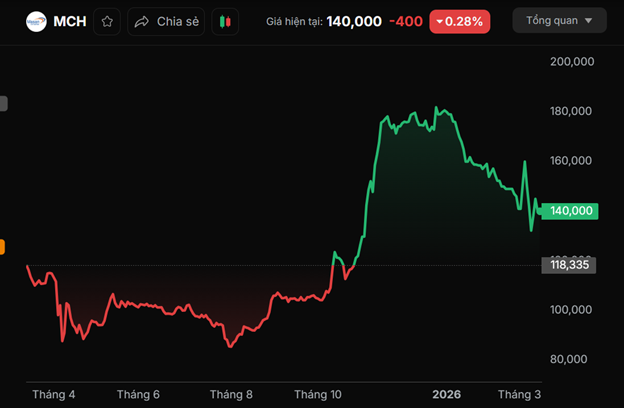Click the MCH ticker symbol
The image size is (624, 408).
pyautogui.click(x=70, y=21)
